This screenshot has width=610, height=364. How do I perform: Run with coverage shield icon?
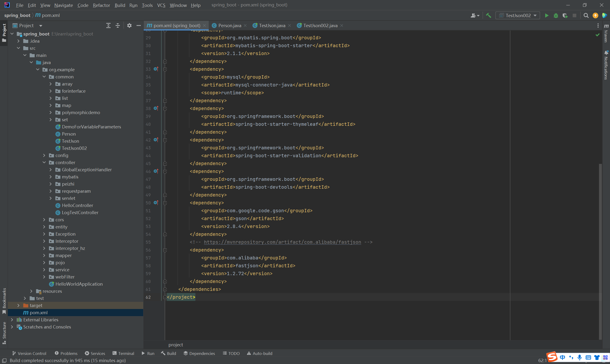coord(565,15)
